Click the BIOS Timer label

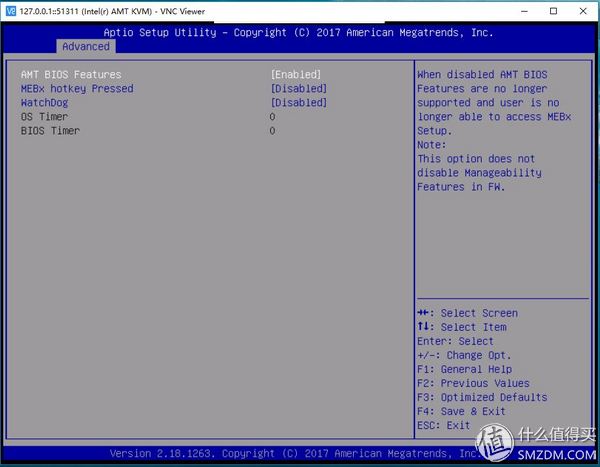tap(50, 131)
